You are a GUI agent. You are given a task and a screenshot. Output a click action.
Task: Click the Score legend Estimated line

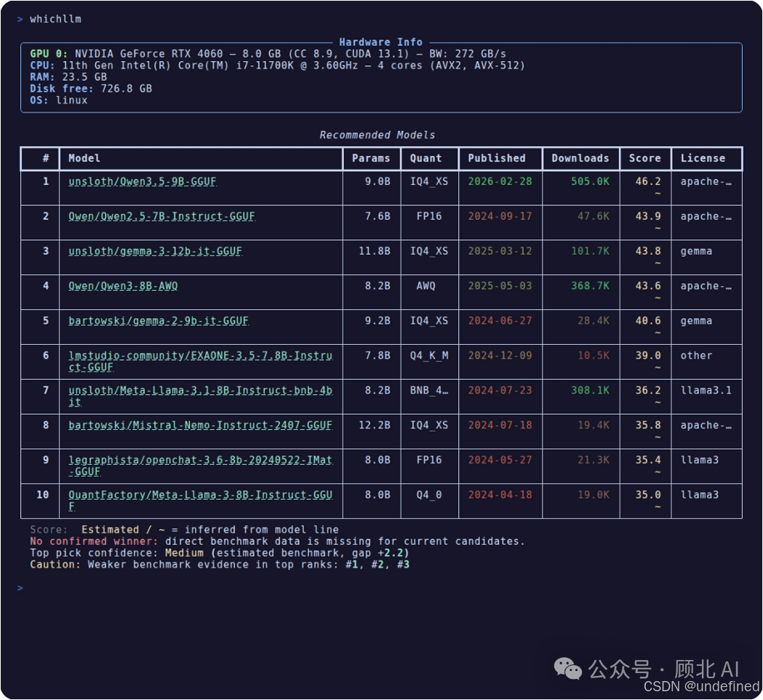coord(184,530)
